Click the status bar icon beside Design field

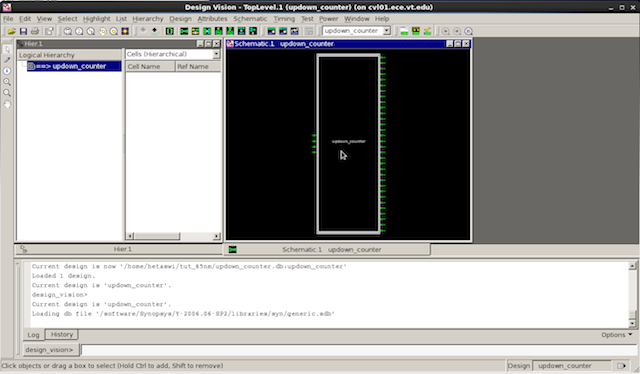click(x=621, y=365)
